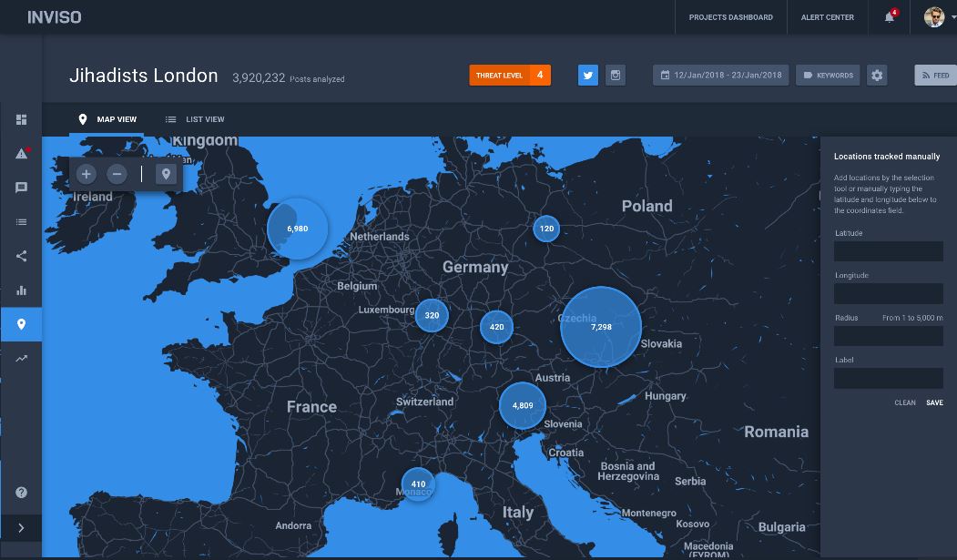This screenshot has width=957, height=560.
Task: Toggle the map location pin selection tool
Action: pos(166,174)
